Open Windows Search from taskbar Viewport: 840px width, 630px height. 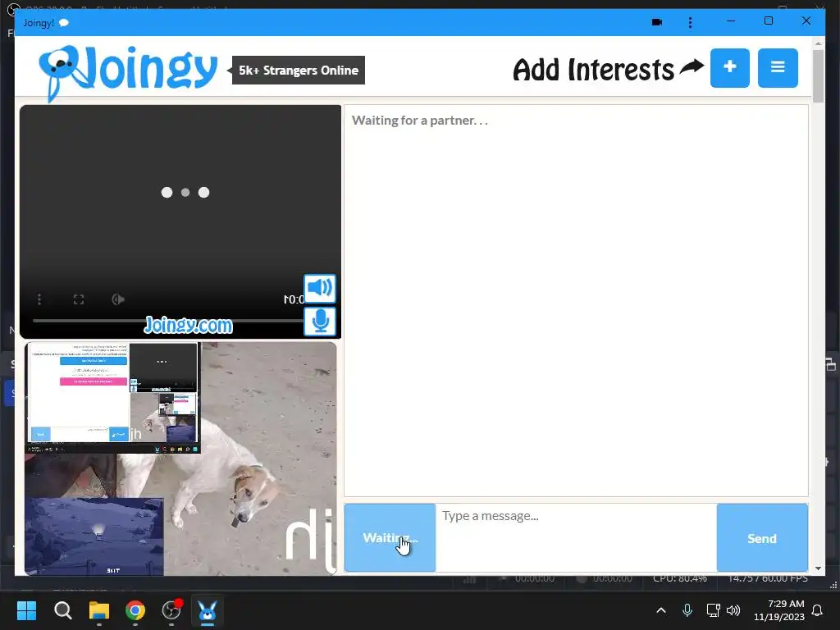[62, 610]
